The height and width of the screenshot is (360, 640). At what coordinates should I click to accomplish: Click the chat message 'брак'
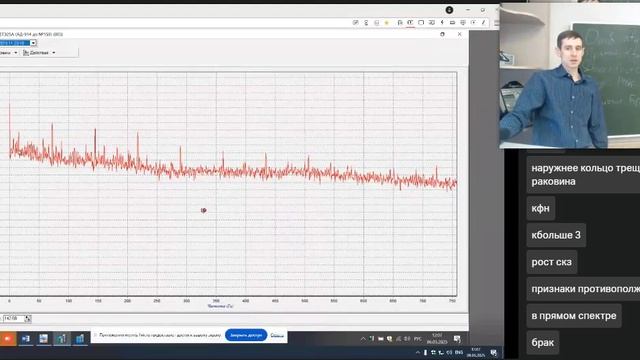click(542, 342)
